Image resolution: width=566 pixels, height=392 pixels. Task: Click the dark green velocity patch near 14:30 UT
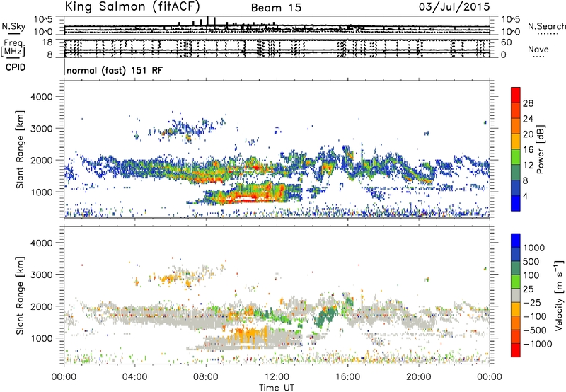[324, 317]
